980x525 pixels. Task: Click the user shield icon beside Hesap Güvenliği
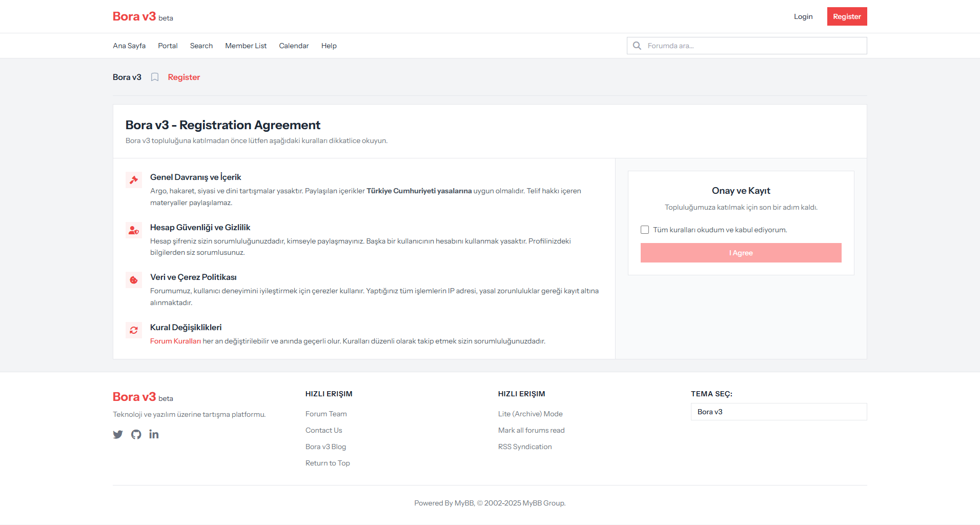point(134,230)
